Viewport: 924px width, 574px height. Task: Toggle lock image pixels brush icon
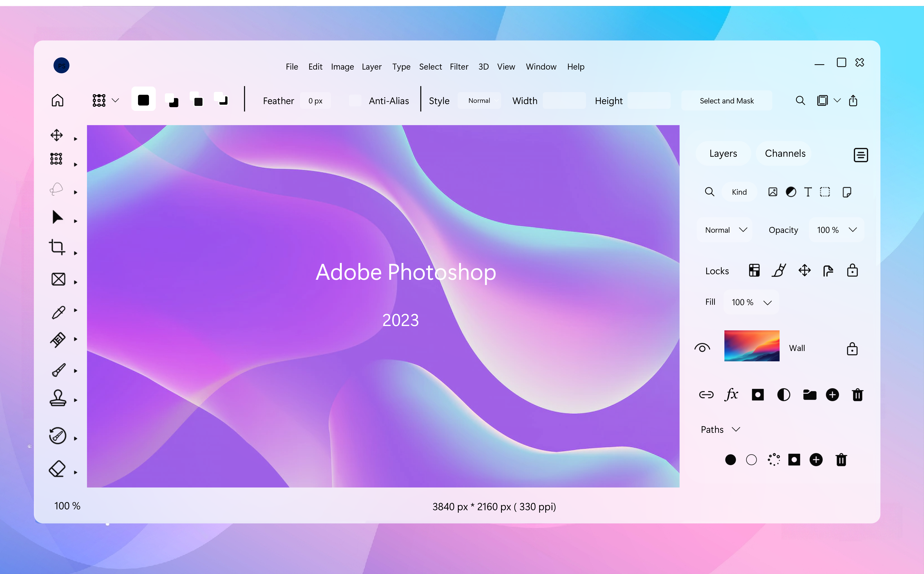coord(779,270)
